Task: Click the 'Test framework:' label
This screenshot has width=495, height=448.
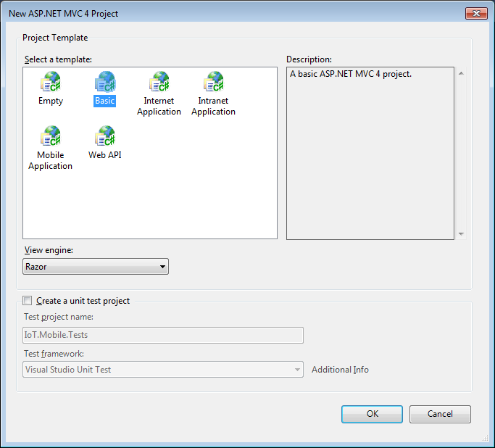Action: (x=54, y=354)
